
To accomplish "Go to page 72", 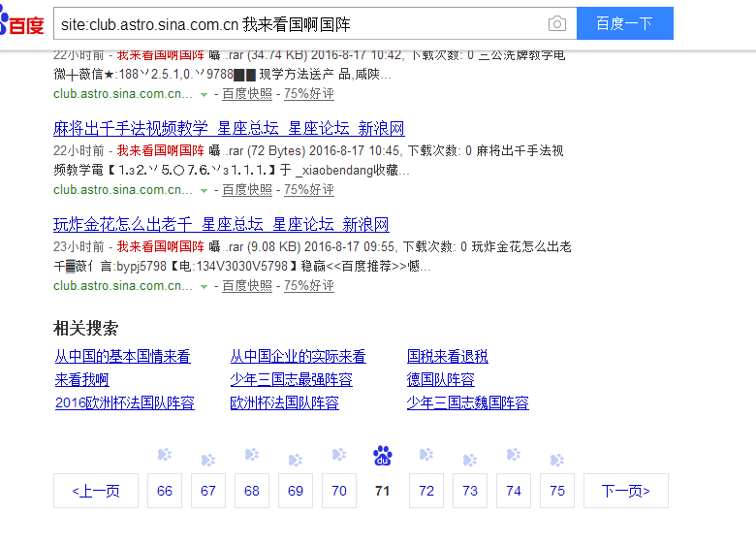I will point(426,491).
